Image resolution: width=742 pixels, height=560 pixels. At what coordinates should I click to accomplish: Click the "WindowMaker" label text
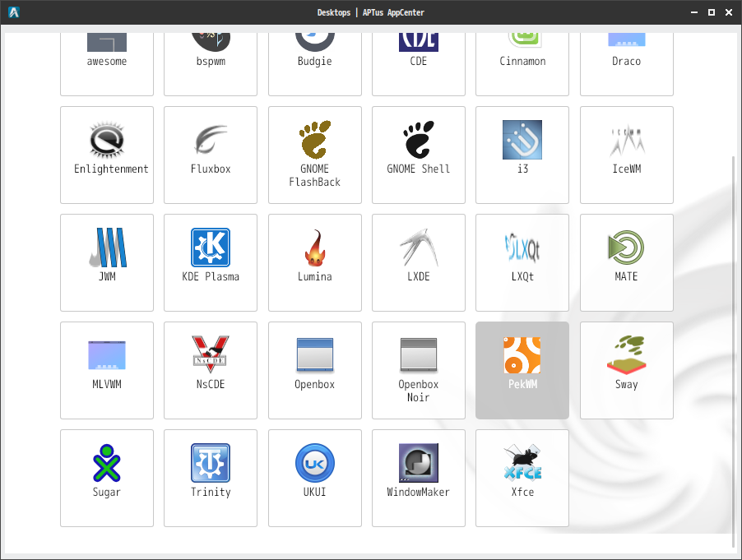point(419,493)
